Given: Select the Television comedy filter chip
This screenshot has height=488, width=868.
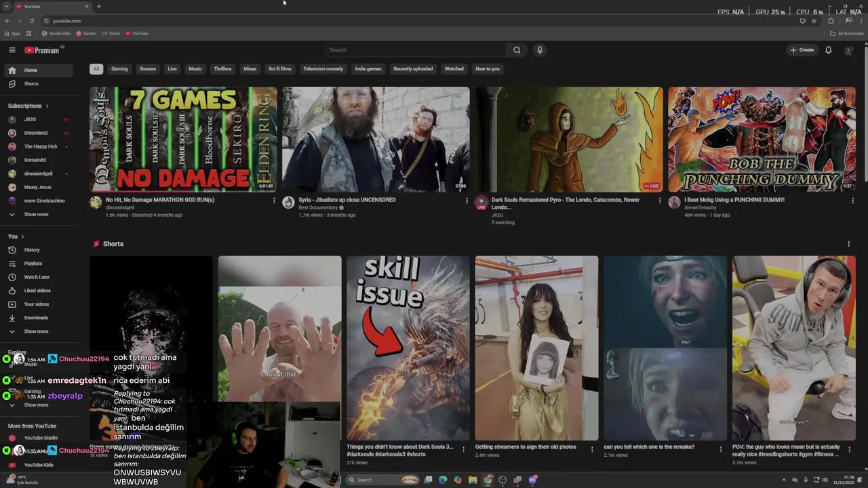Looking at the screenshot, I should tap(323, 68).
